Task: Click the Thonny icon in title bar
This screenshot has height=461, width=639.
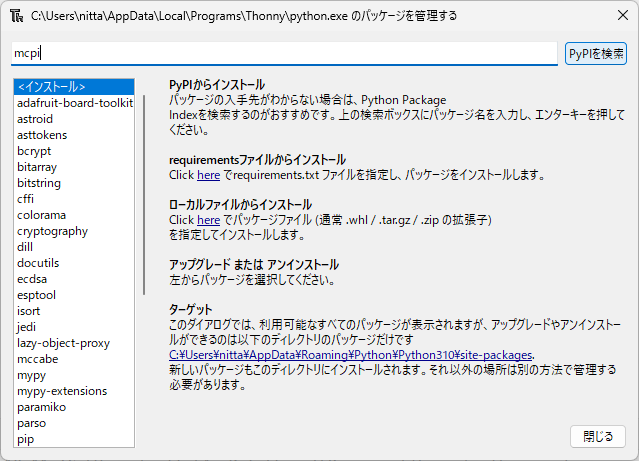Action: point(16,16)
